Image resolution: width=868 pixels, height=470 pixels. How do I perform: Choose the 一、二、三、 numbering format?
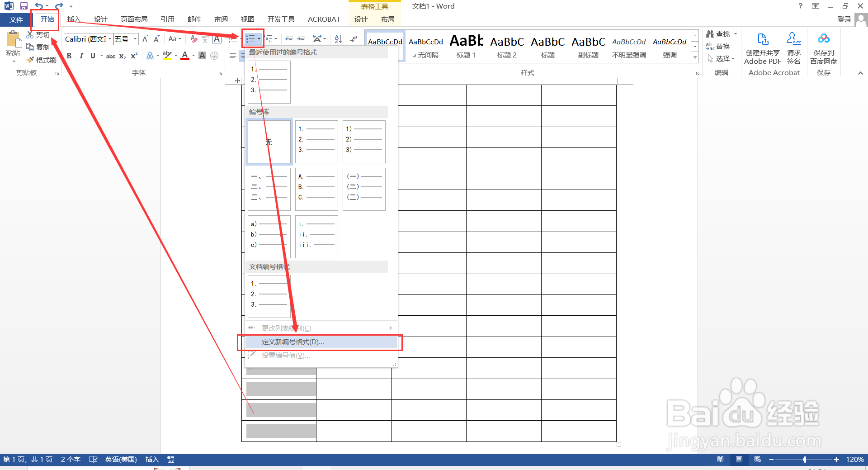coord(269,190)
